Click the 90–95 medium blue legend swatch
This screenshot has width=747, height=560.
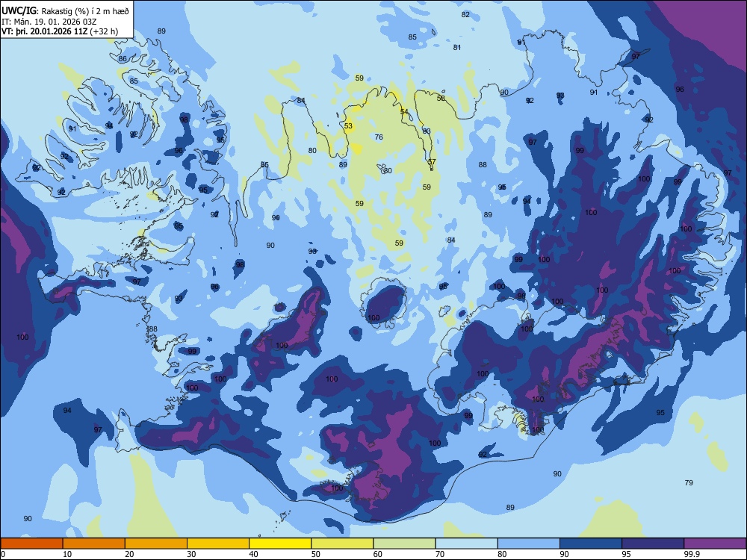click(591, 544)
